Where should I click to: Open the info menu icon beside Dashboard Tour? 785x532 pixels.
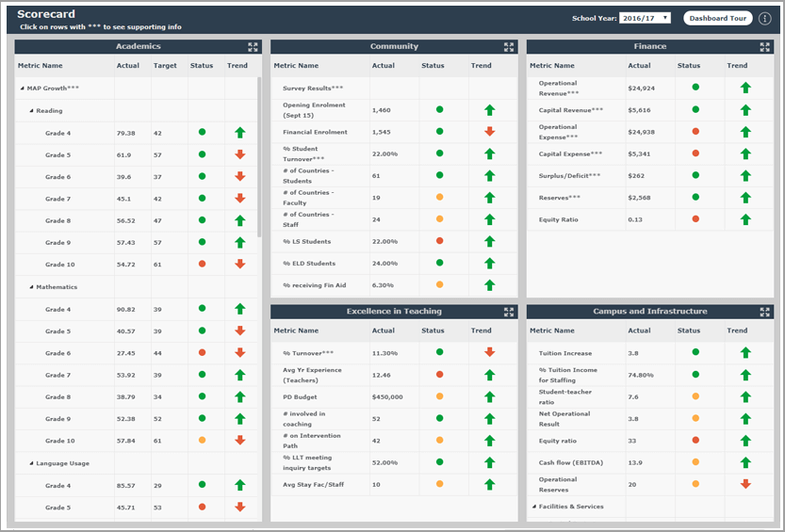coord(764,19)
